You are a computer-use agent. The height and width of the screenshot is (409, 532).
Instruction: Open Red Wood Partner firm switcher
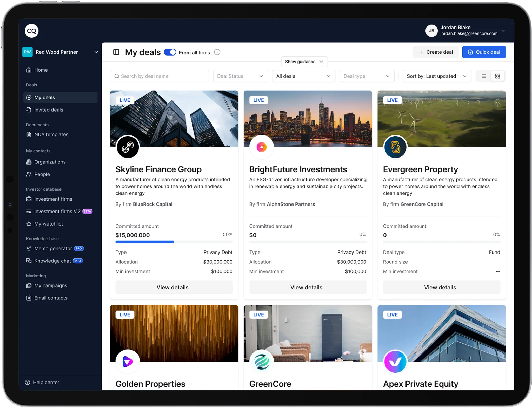[60, 52]
